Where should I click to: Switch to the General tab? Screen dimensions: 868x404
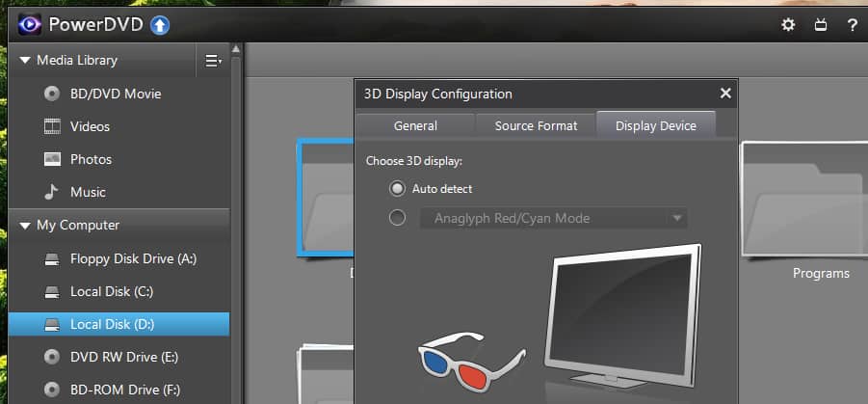(x=415, y=125)
